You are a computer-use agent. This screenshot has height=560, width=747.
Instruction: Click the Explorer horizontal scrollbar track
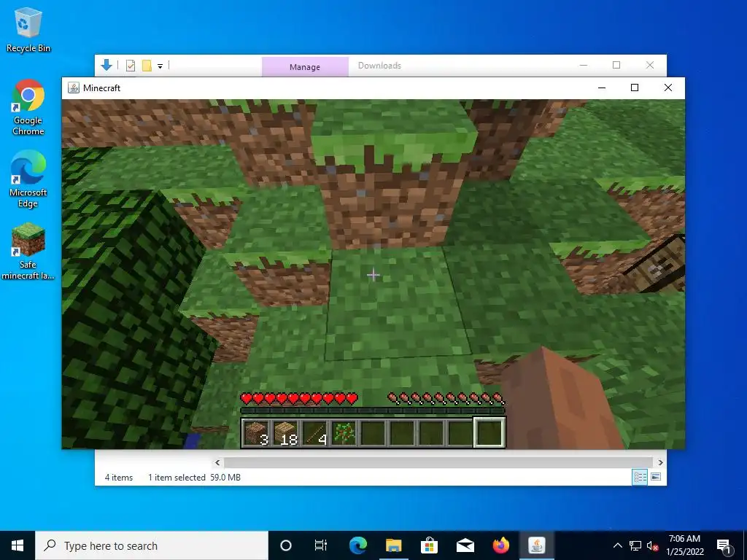coord(438,462)
